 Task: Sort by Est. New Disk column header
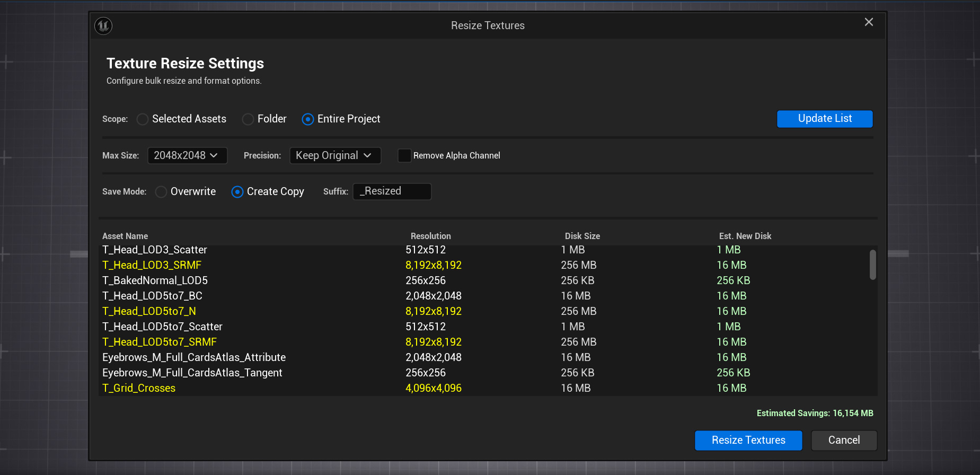pos(745,236)
